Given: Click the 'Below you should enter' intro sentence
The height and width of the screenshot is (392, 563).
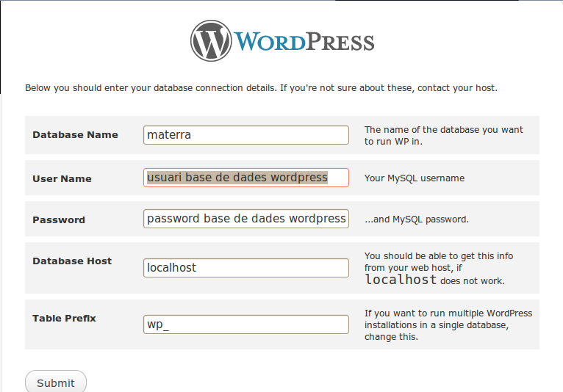Looking at the screenshot, I should (x=261, y=88).
